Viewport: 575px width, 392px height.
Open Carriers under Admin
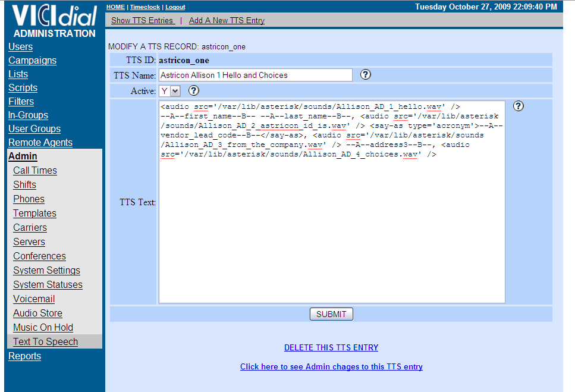click(x=30, y=228)
